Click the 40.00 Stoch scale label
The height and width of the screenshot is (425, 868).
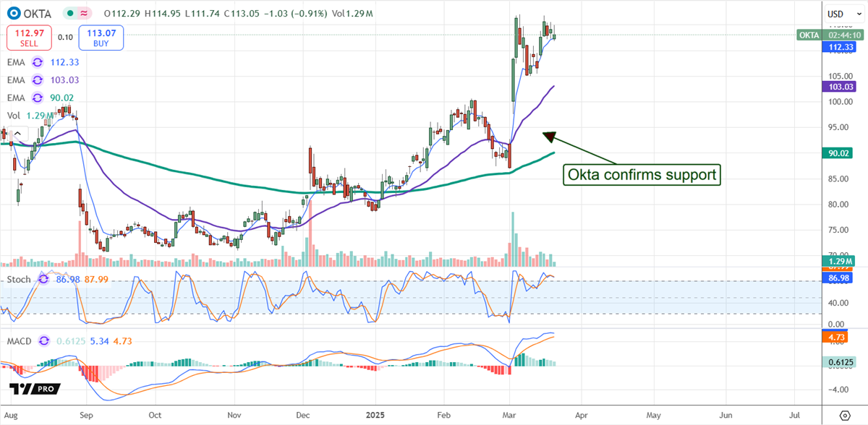tap(840, 303)
